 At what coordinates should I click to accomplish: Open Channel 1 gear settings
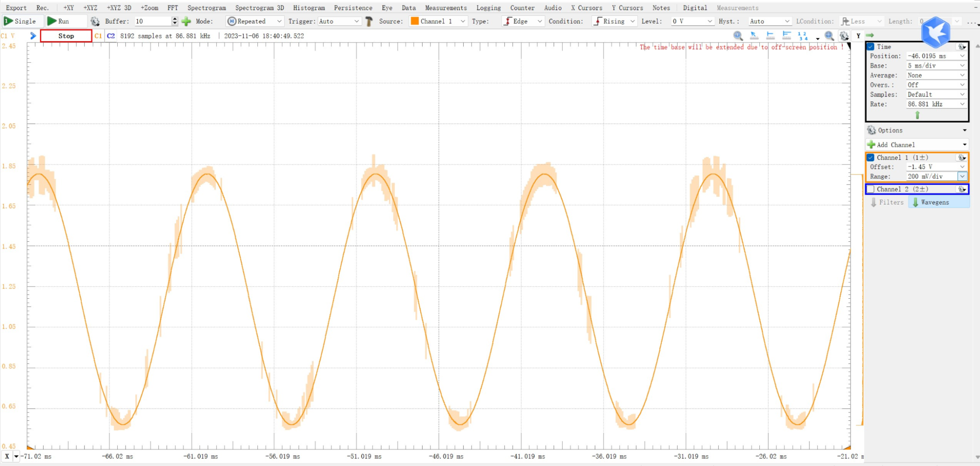(x=961, y=157)
